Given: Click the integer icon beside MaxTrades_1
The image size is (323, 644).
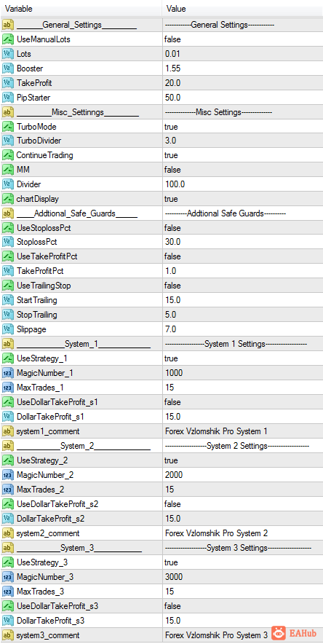Looking at the screenshot, I should click(8, 388).
